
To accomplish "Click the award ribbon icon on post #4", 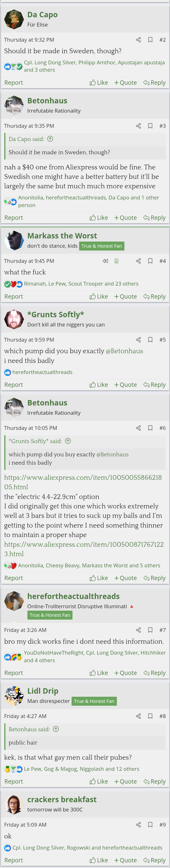I will click(116, 261).
